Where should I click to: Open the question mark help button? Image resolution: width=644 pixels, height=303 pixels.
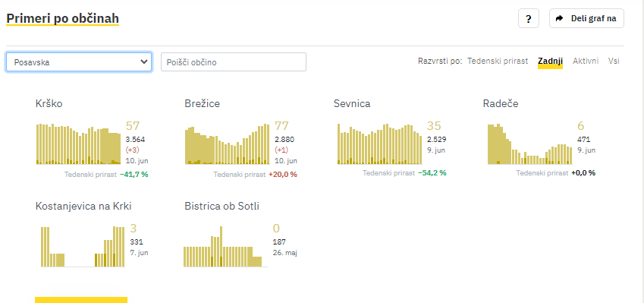pyautogui.click(x=528, y=18)
